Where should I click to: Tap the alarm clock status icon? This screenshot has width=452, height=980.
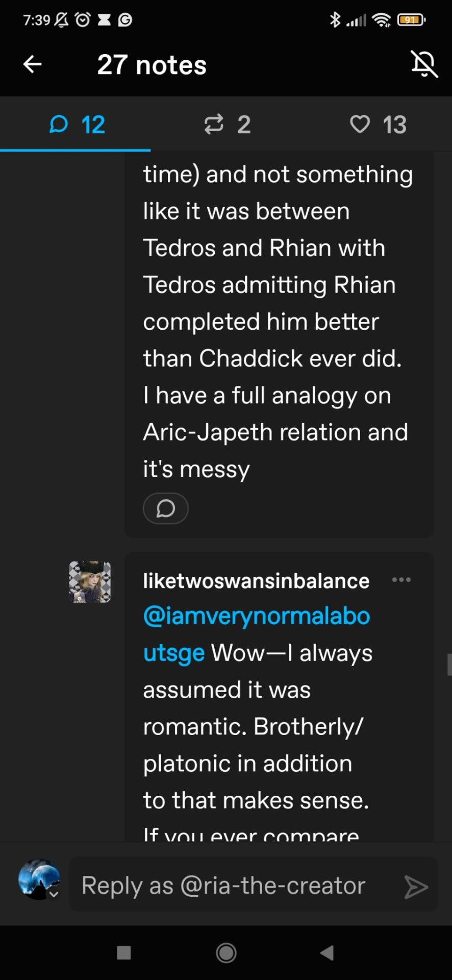82,20
